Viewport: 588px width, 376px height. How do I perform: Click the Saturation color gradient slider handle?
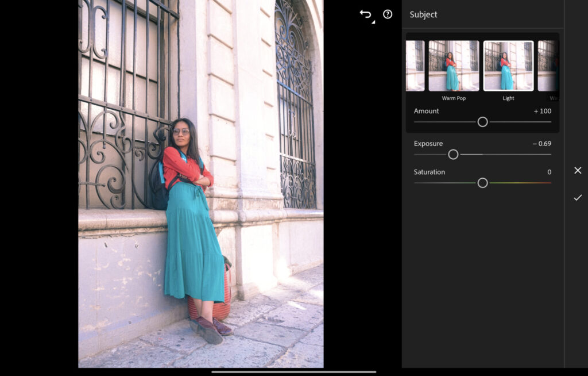[x=482, y=183]
